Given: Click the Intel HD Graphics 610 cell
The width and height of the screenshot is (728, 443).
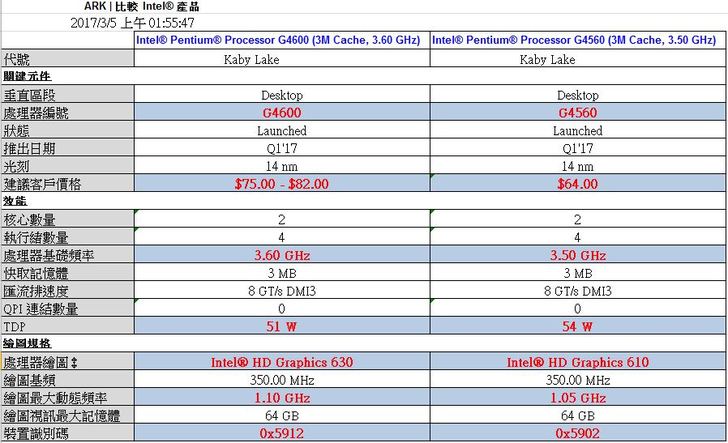Looking at the screenshot, I should 578,362.
